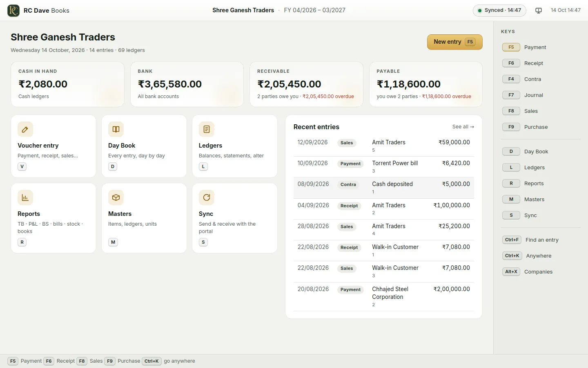Click the F8 Sales shortcut in bottom bar
This screenshot has width=588, height=368.
click(x=90, y=361)
